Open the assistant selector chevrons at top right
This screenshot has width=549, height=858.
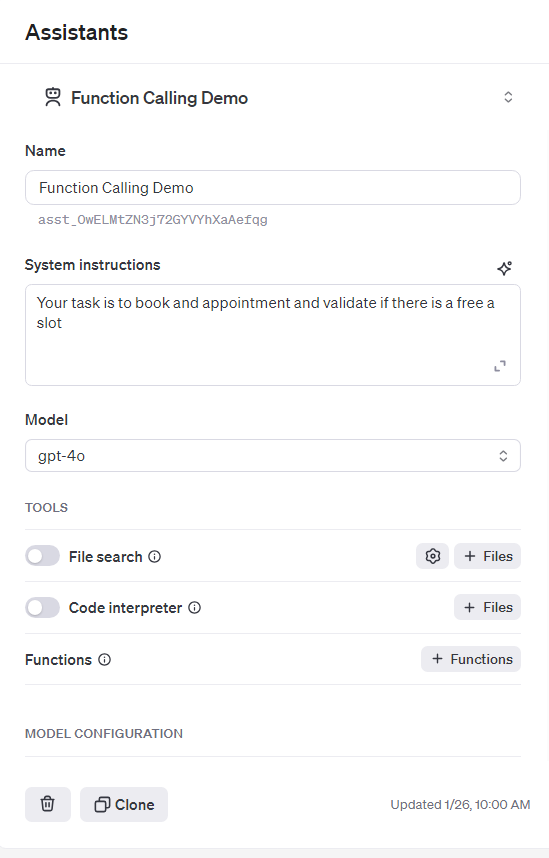pos(508,97)
